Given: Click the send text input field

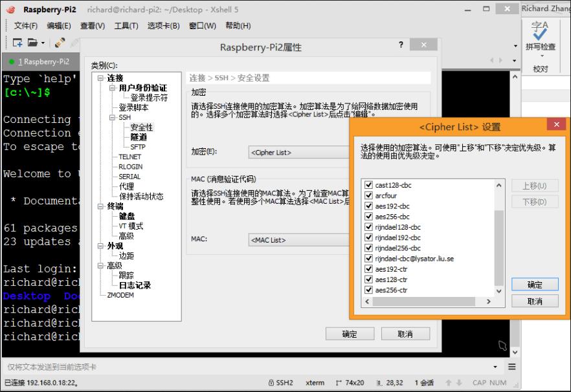Looking at the screenshot, I should point(247,367).
